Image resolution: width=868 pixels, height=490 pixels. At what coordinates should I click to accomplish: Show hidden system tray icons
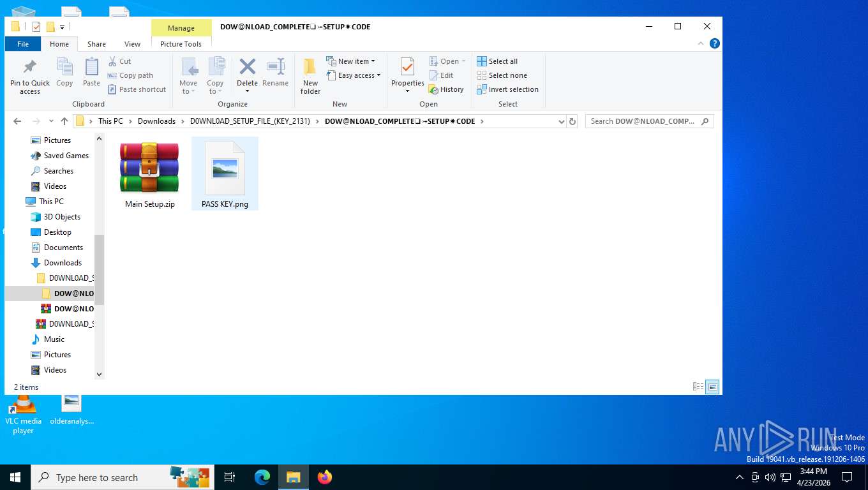[740, 477]
